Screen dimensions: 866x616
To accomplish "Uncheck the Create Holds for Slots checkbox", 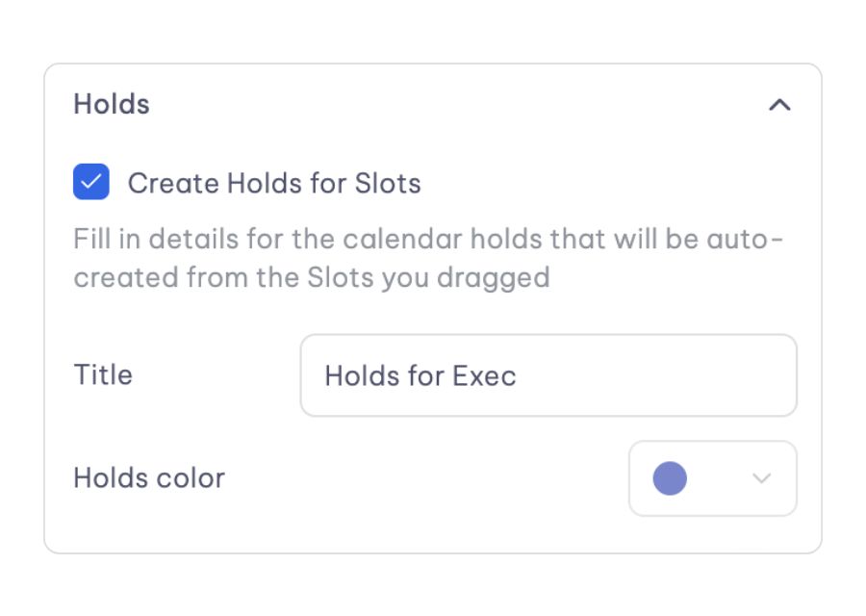I will click(91, 182).
